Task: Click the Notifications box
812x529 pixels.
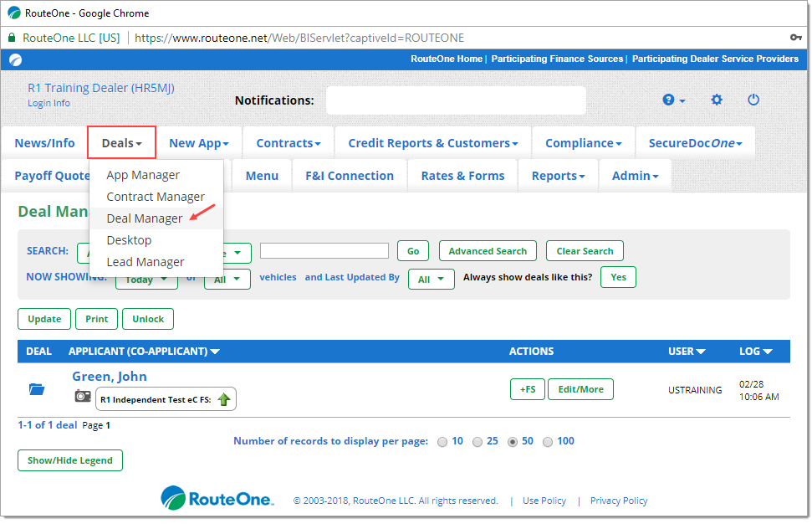Action: pos(456,100)
